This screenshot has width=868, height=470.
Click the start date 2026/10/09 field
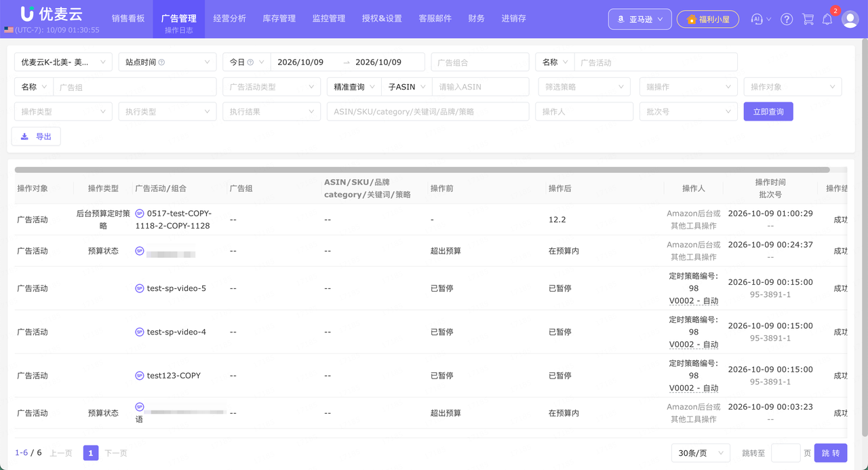(300, 62)
